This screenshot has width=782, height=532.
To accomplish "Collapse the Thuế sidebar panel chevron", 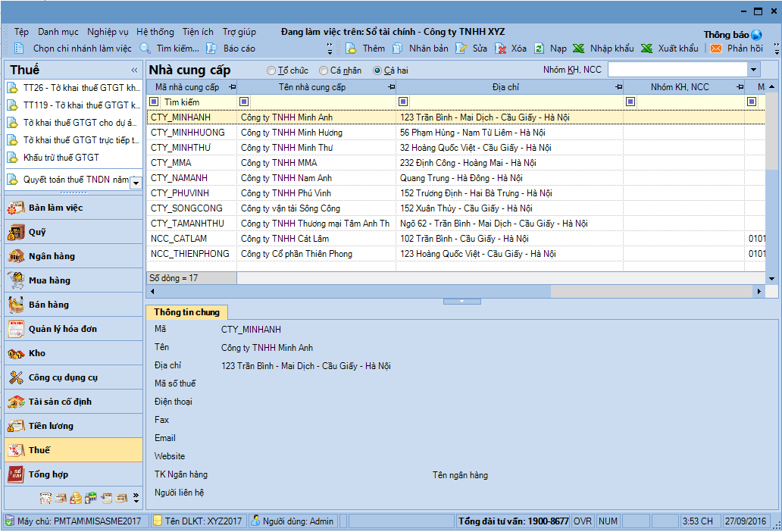I will click(135, 70).
